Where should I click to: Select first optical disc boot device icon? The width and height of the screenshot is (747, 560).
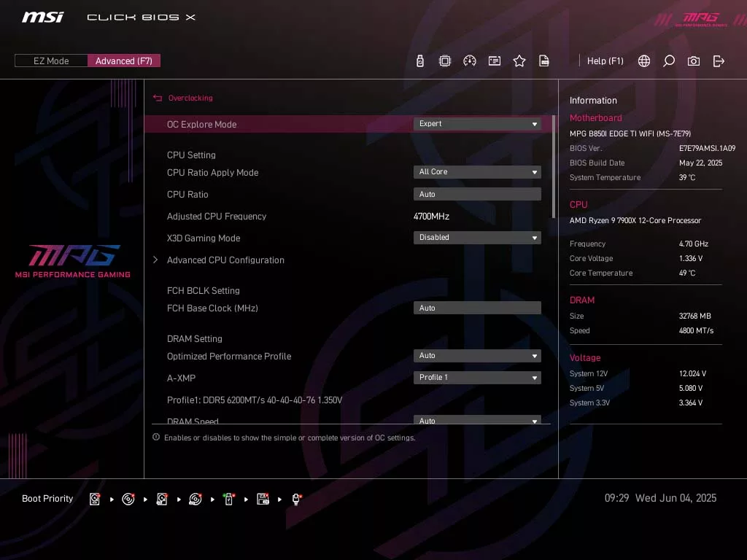click(x=128, y=499)
